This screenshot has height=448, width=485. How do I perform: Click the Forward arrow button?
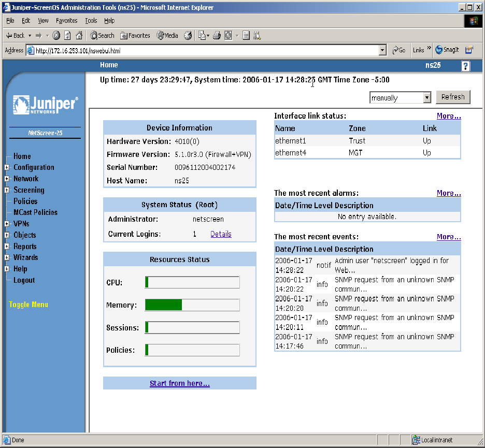tap(38, 36)
